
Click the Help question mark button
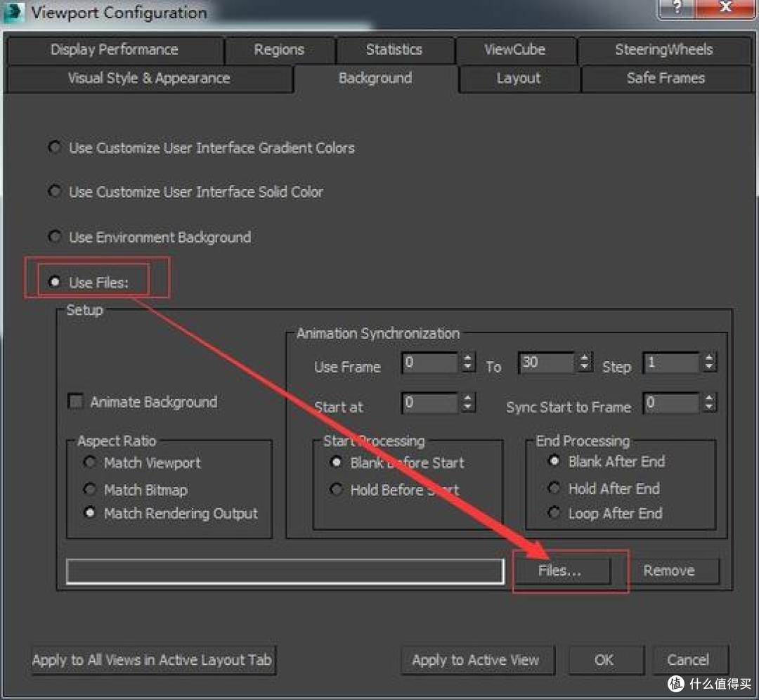[x=677, y=7]
